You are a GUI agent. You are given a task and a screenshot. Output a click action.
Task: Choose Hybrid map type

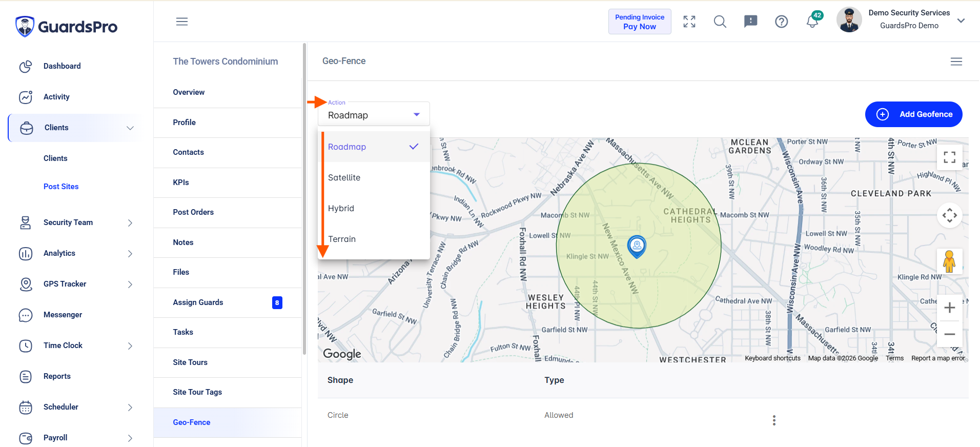[x=374, y=208]
